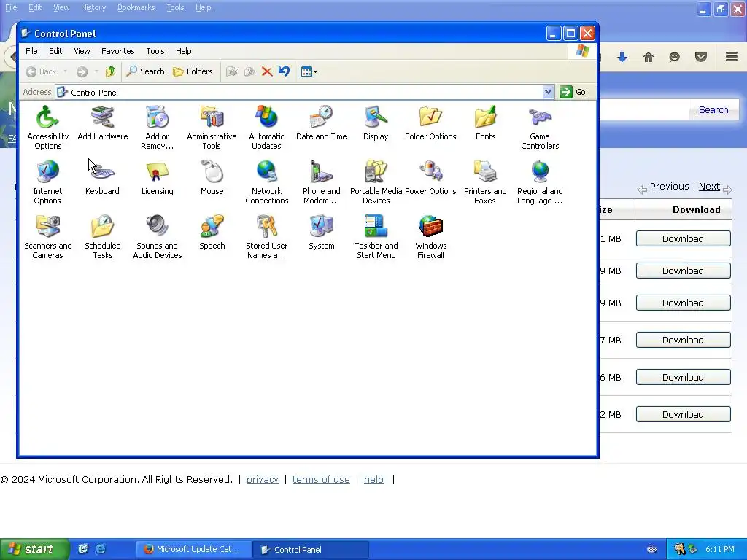Screen dimensions: 747x560
Task: Click Firefox home icon
Action: tap(648, 57)
